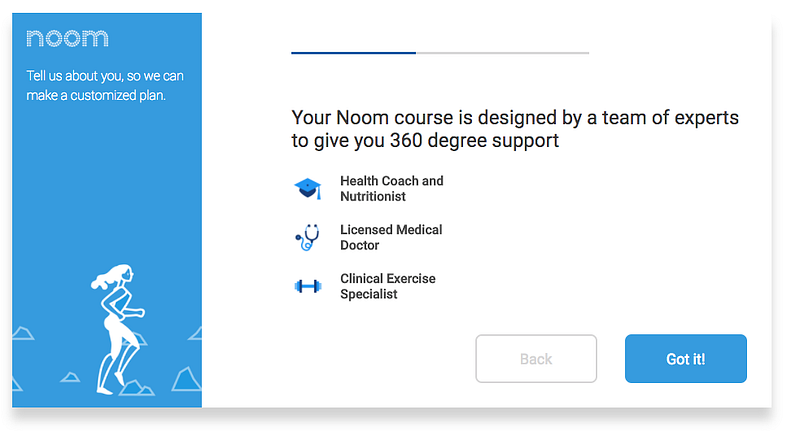800x439 pixels.
Task: Click the word Doctor in the list
Action: [360, 246]
